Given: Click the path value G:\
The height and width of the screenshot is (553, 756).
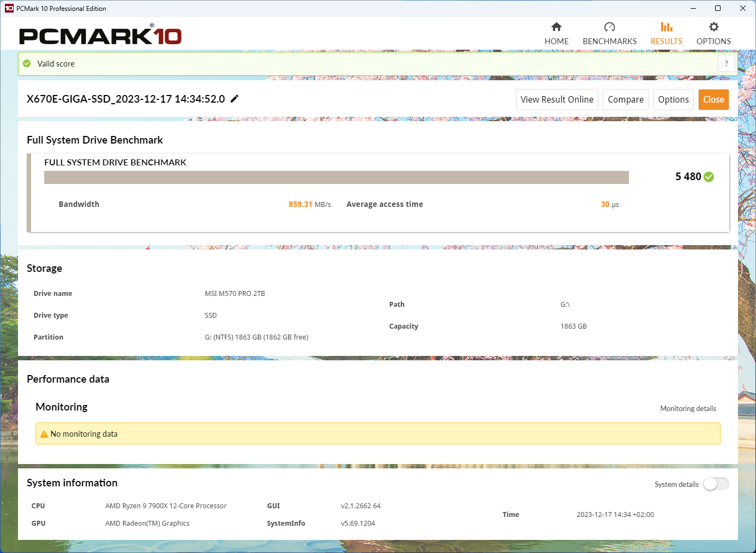Looking at the screenshot, I should pos(565,305).
